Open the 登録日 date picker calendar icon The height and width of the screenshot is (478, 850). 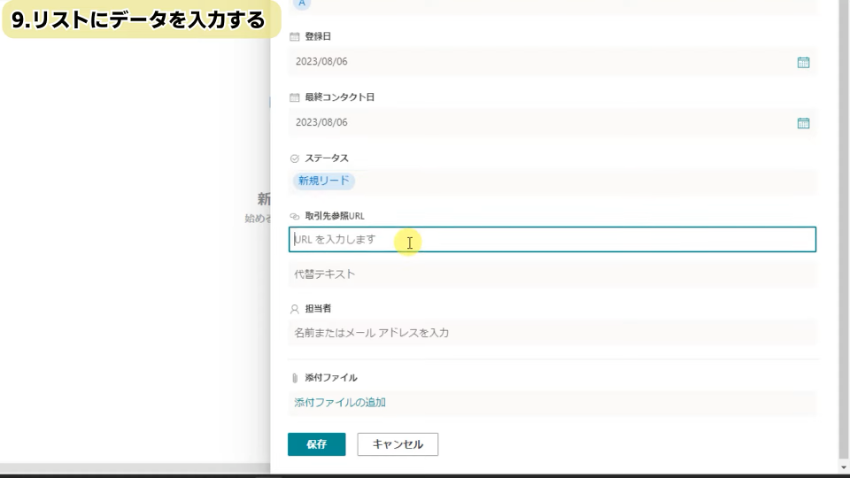pos(803,62)
